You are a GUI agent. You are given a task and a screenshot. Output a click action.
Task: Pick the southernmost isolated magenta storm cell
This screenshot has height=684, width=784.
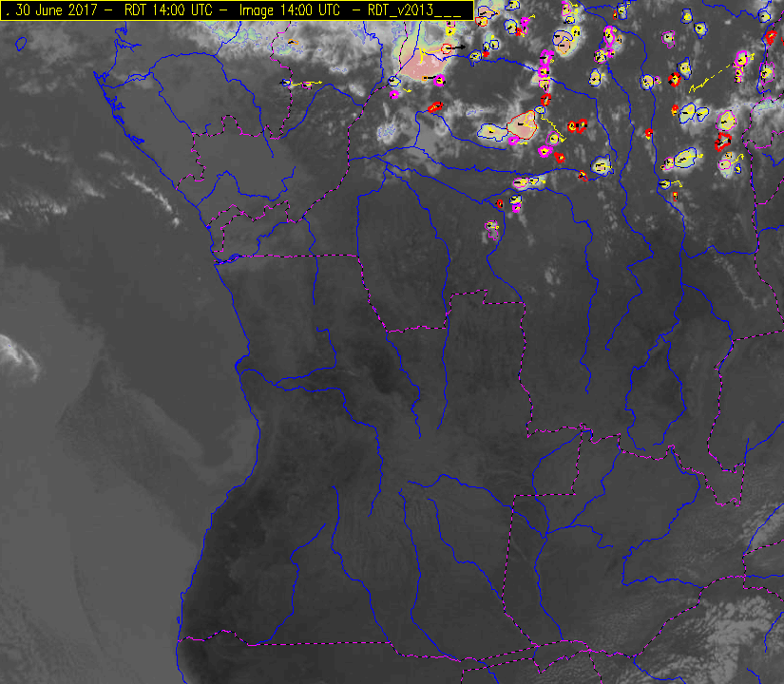click(x=492, y=226)
